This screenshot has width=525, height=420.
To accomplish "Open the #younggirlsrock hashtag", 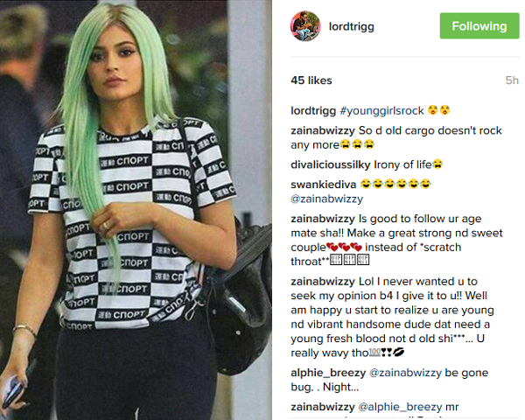I will tap(381, 110).
